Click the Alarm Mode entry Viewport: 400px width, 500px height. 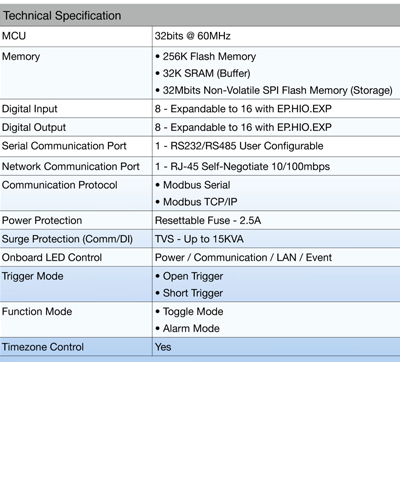(191, 328)
